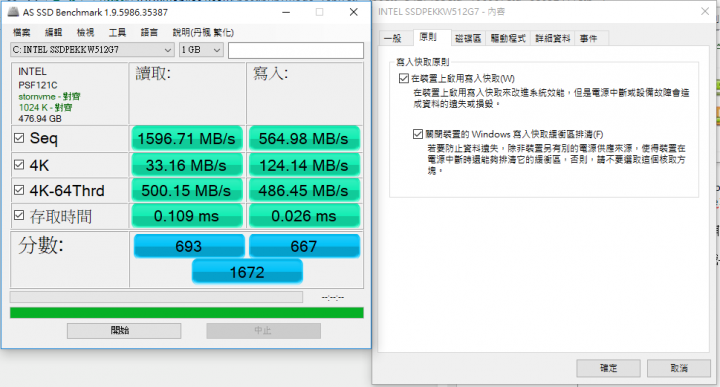Click the Seq write result 564.98 MB/s

click(304, 139)
